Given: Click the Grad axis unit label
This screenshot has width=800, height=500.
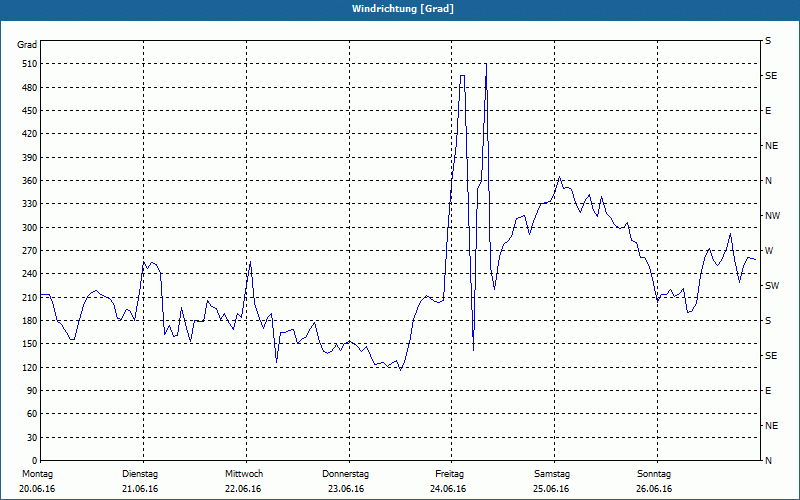Looking at the screenshot, I should 27,45.
